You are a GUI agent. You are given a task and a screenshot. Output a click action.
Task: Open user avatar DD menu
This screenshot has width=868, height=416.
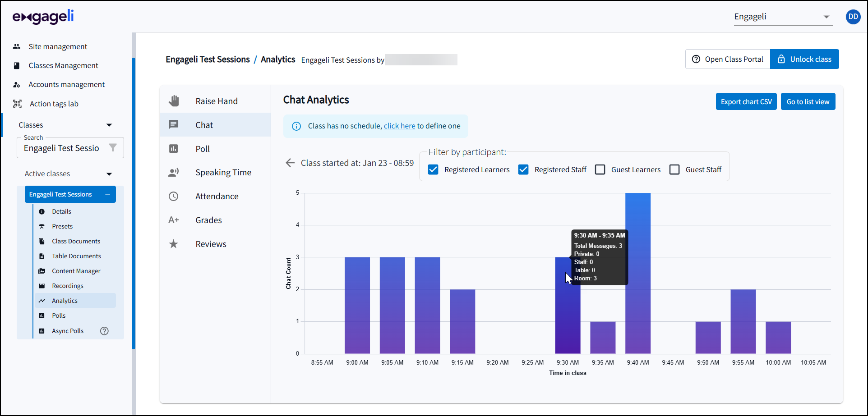(853, 17)
